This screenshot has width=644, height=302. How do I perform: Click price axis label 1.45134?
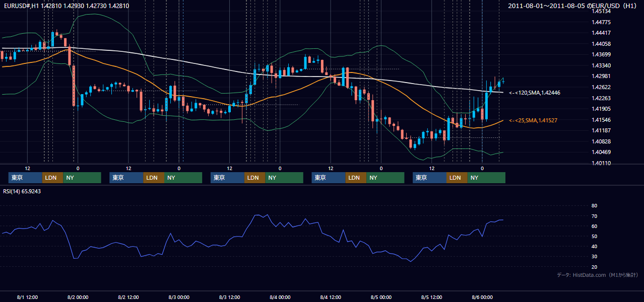click(x=601, y=11)
